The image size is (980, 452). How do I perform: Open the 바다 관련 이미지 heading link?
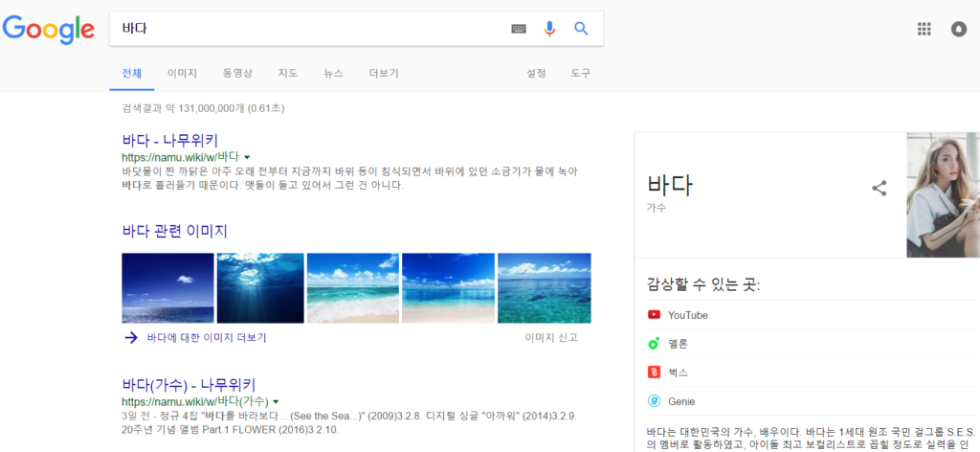point(174,232)
